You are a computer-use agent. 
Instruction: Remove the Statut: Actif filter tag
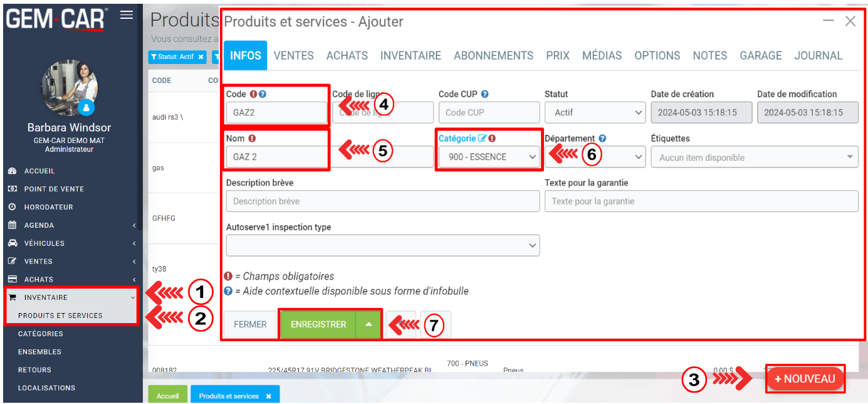coord(201,57)
